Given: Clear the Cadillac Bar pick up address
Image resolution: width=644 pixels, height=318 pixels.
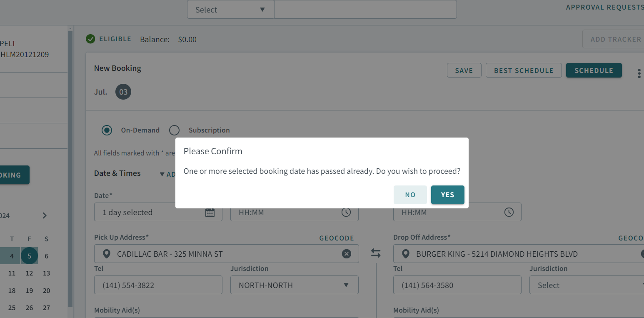Looking at the screenshot, I should pos(346,253).
